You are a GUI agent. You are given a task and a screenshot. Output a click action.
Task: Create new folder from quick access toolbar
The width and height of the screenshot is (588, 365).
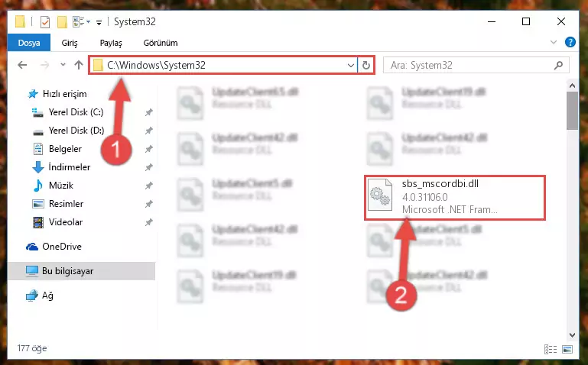click(62, 22)
